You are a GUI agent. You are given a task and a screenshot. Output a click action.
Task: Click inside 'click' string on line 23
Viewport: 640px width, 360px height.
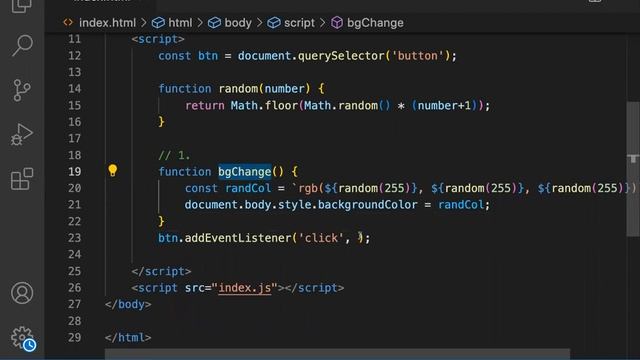click(x=321, y=238)
